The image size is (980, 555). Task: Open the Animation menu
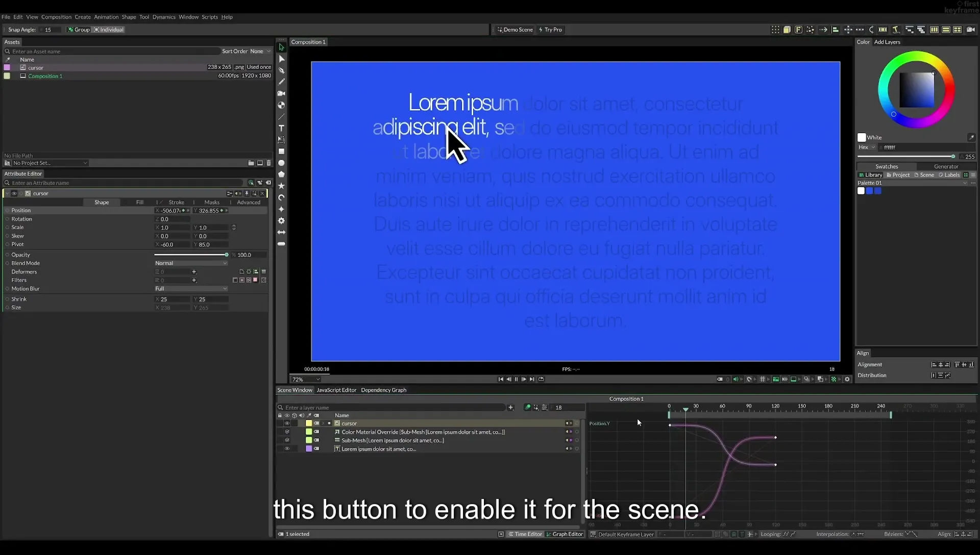pyautogui.click(x=106, y=17)
